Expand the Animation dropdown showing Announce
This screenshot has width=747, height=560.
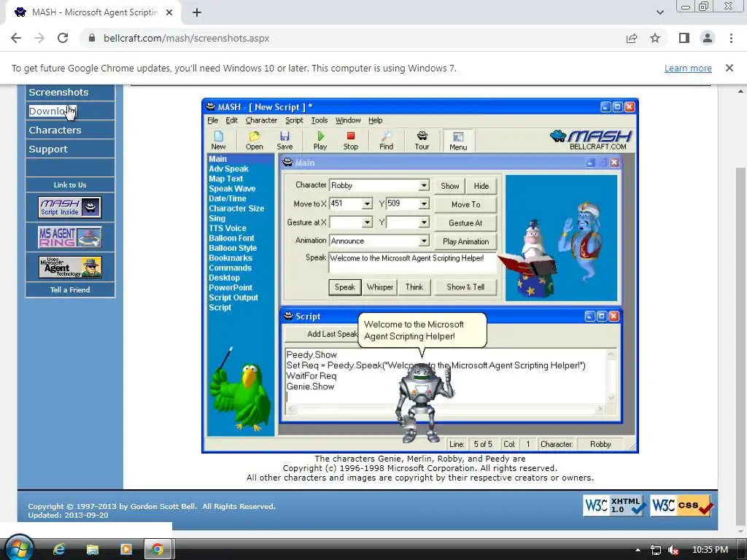pyautogui.click(x=424, y=241)
